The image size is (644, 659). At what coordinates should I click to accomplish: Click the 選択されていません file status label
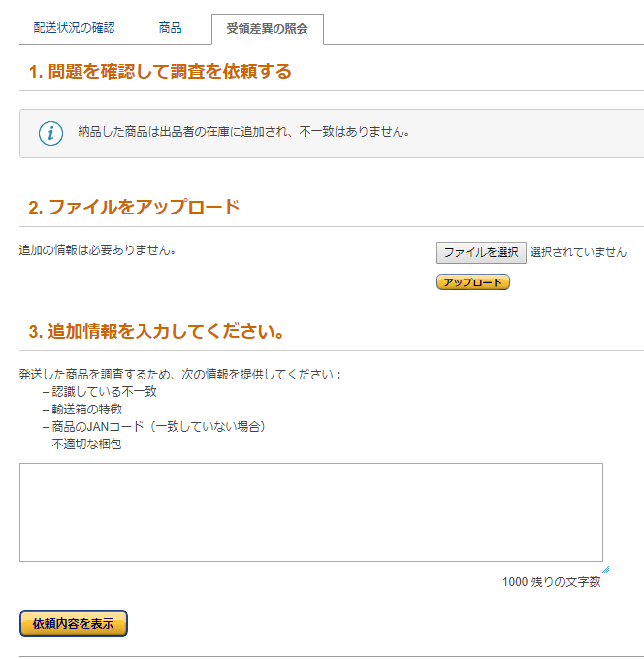(x=578, y=252)
